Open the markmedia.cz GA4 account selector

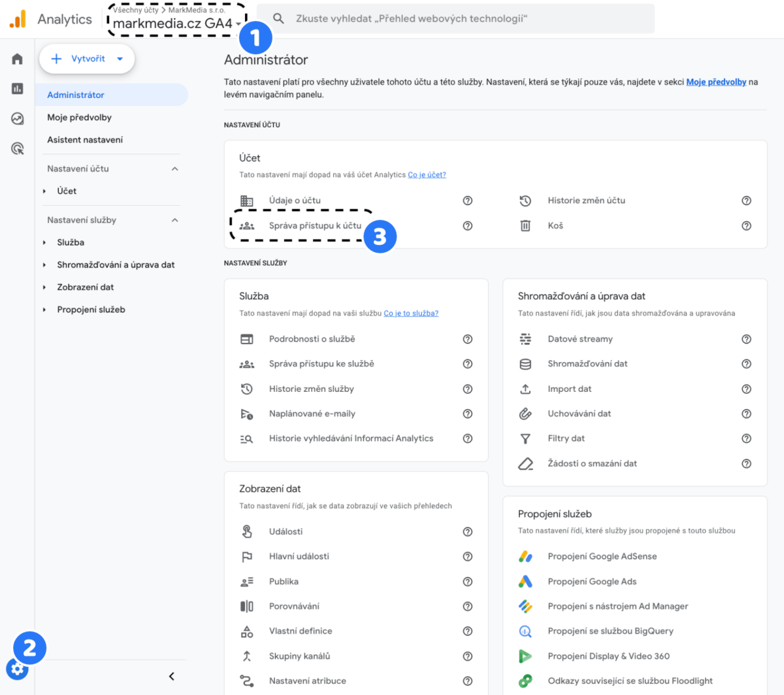click(176, 23)
